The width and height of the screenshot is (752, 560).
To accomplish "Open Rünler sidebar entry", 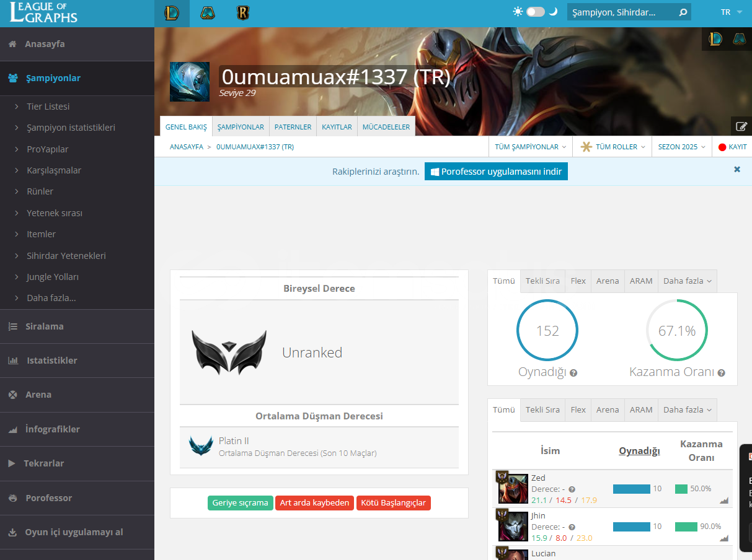I will (40, 191).
